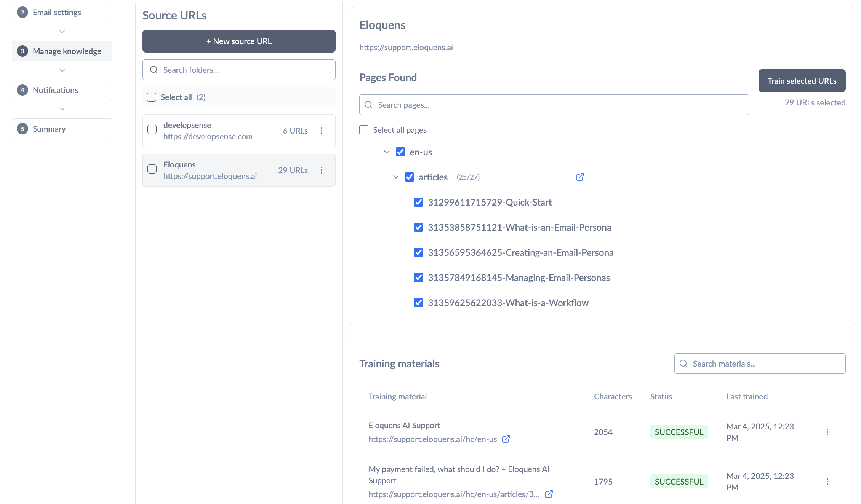
Task: Open row actions menu for Eloquens AI Support
Action: pyautogui.click(x=827, y=432)
